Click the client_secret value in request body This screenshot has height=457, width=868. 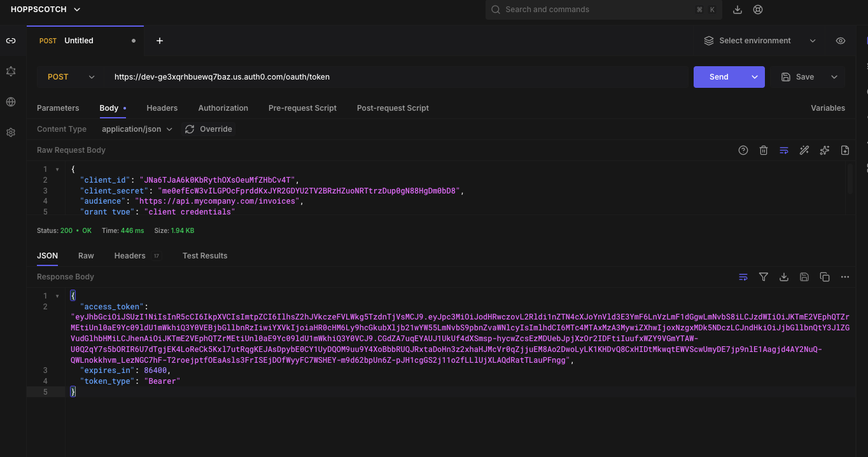pyautogui.click(x=308, y=191)
